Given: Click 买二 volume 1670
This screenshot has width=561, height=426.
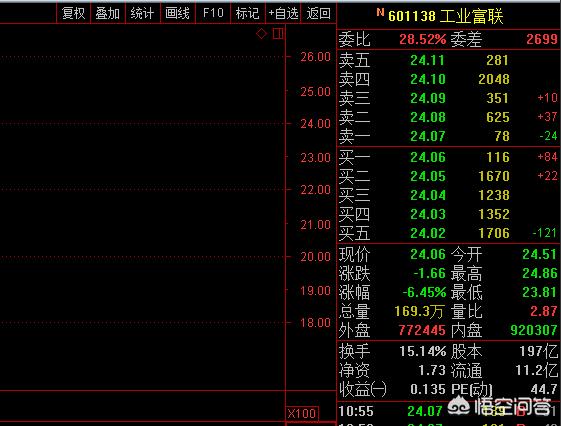Looking at the screenshot, I should coord(494,176).
